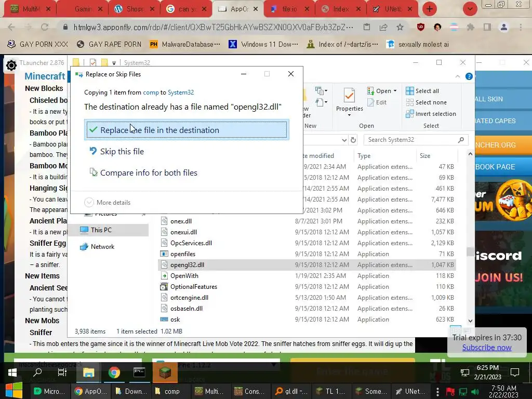Switch to the Index browser tab
Viewport: 532px width, 399px height.
[341, 9]
